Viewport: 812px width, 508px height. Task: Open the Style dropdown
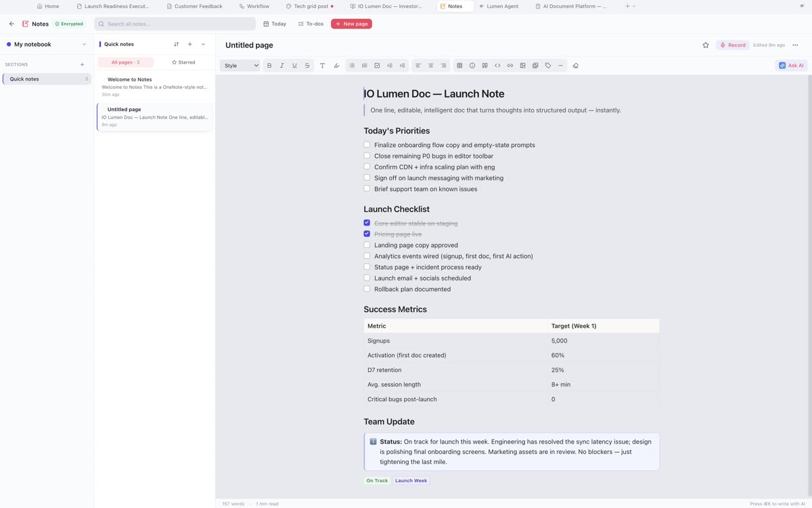pos(240,66)
